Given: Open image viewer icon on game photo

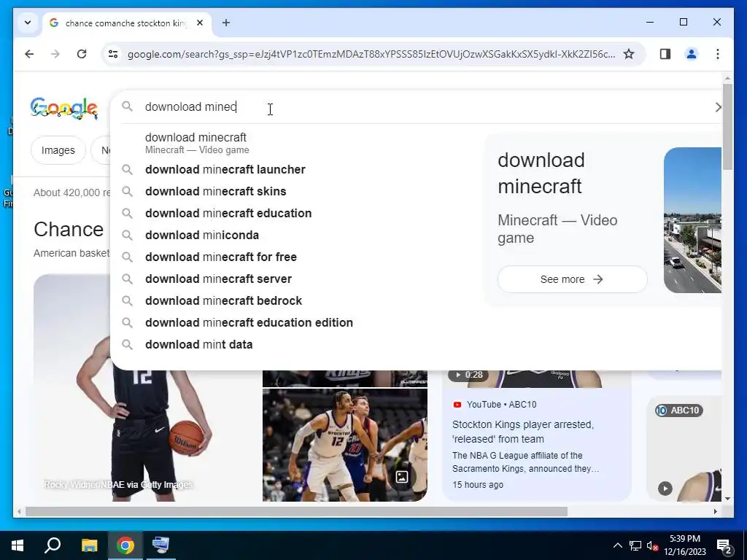Looking at the screenshot, I should [x=402, y=477].
